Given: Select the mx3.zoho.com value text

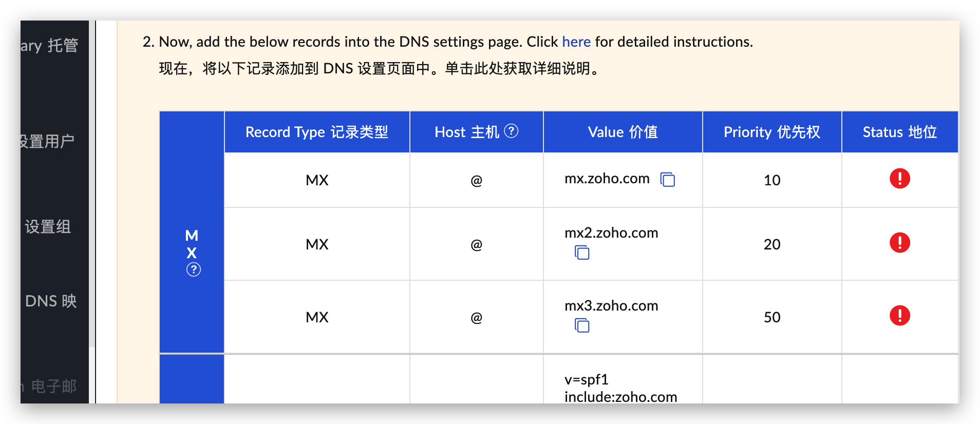Looking at the screenshot, I should coord(611,306).
